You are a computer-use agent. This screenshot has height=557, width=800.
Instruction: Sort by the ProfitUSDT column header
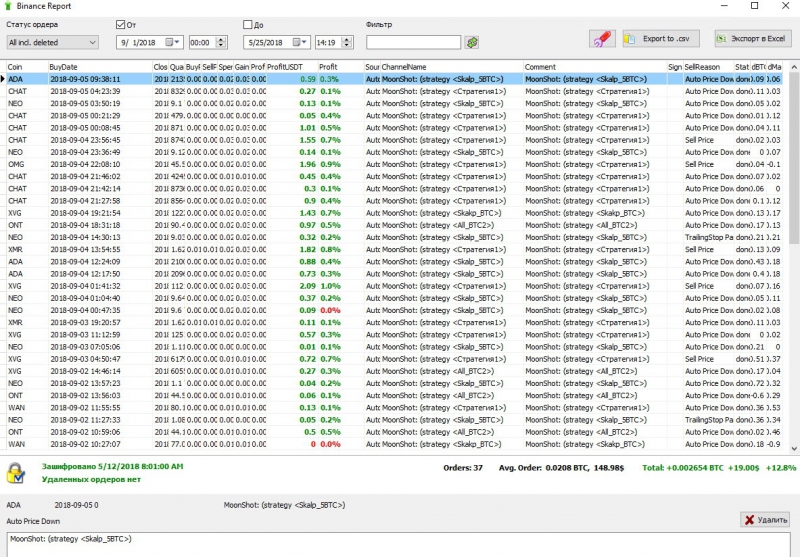(292, 67)
